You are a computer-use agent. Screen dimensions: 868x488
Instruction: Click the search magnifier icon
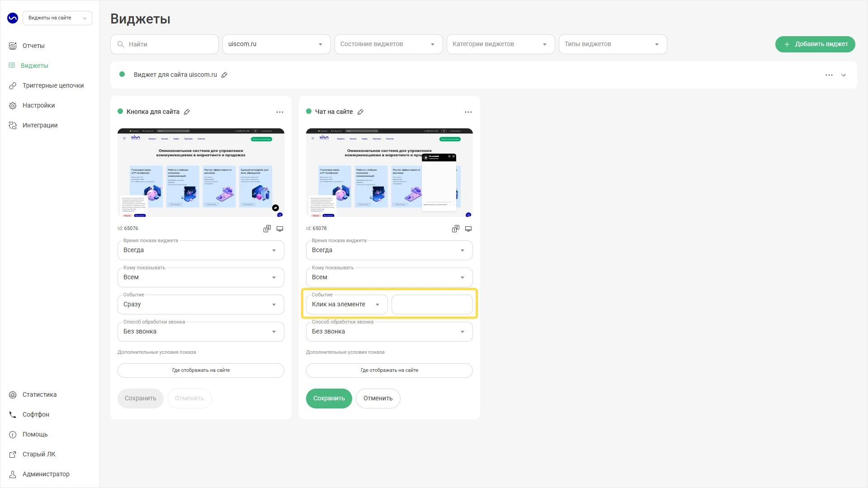tap(121, 44)
